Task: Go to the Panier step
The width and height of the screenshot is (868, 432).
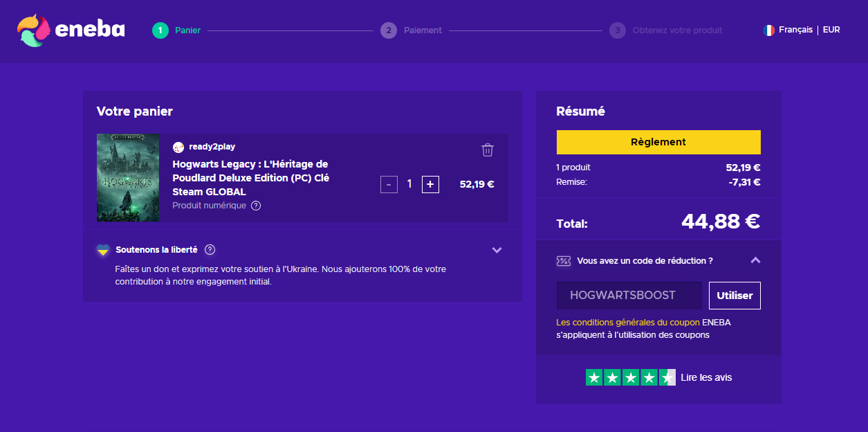Action: 176,30
